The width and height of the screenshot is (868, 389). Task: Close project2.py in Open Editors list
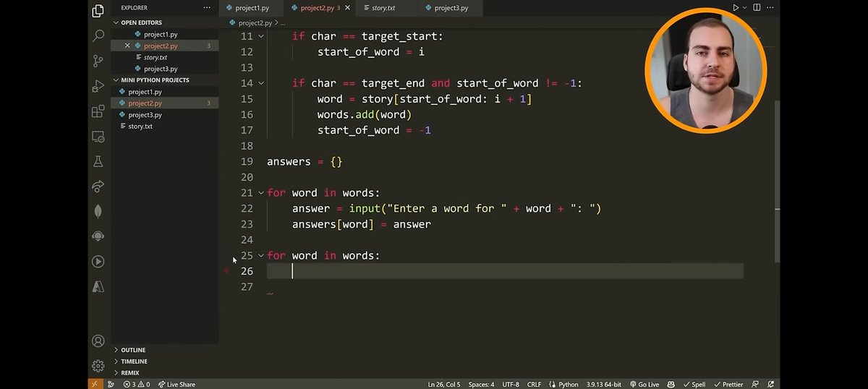128,46
